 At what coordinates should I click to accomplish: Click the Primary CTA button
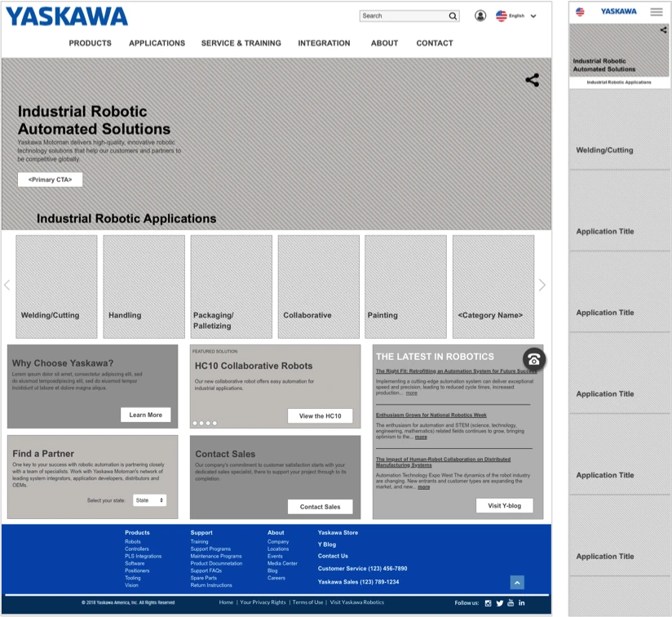click(50, 180)
